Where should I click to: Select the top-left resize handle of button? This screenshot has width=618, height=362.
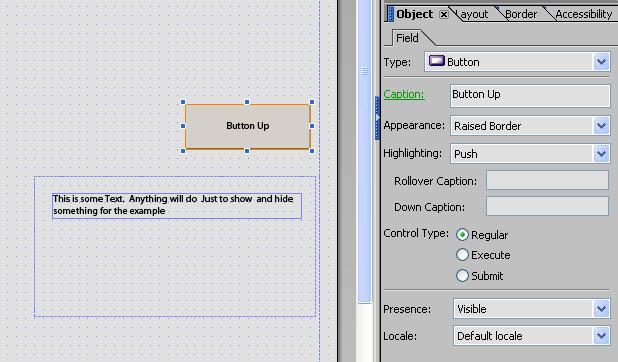click(183, 102)
